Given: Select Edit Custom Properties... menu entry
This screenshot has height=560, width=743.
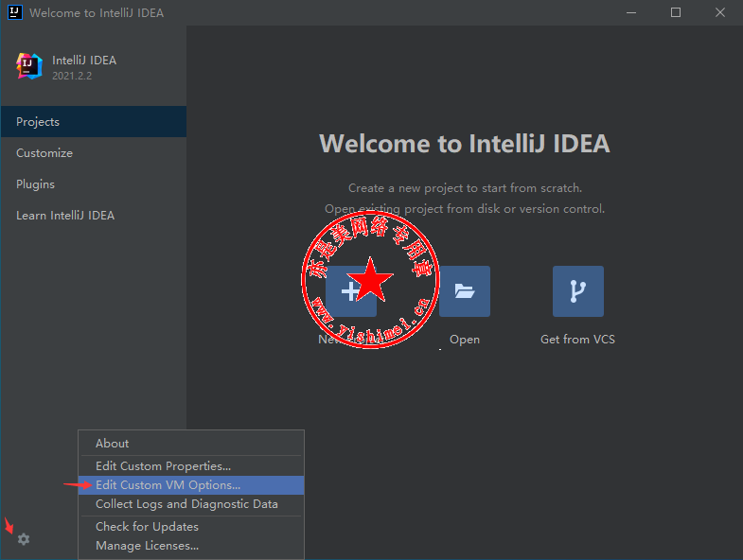Looking at the screenshot, I should [x=191, y=466].
